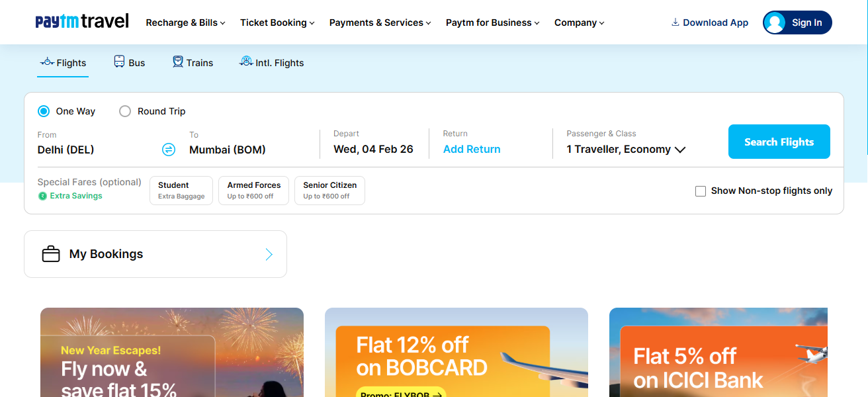Select the Round Trip option
Image resolution: width=868 pixels, height=397 pixels.
coord(125,111)
